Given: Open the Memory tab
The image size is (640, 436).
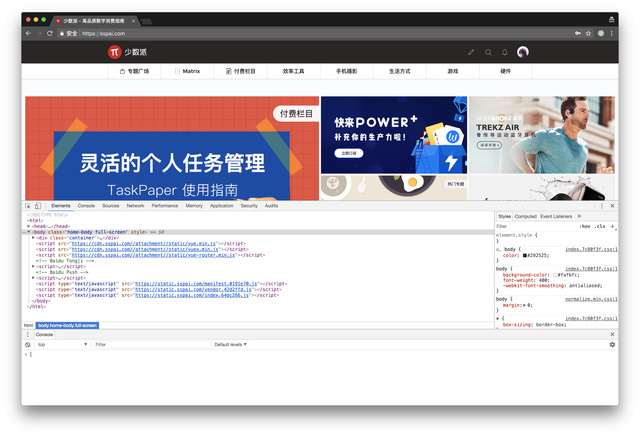Looking at the screenshot, I should click(194, 206).
